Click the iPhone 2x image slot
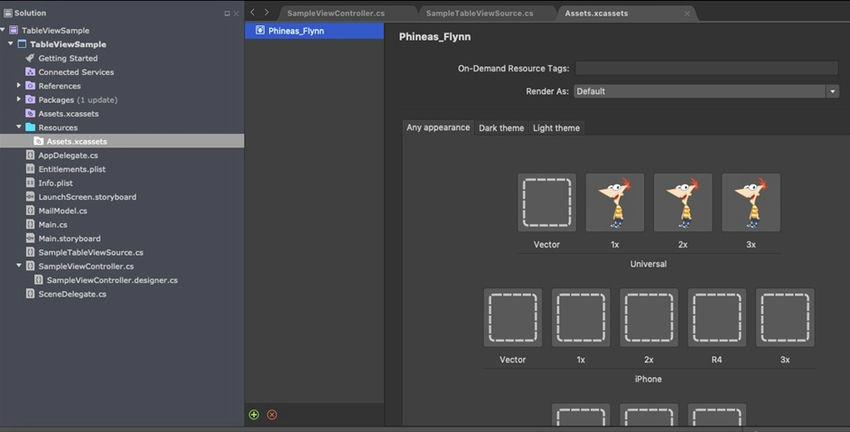 [x=649, y=318]
